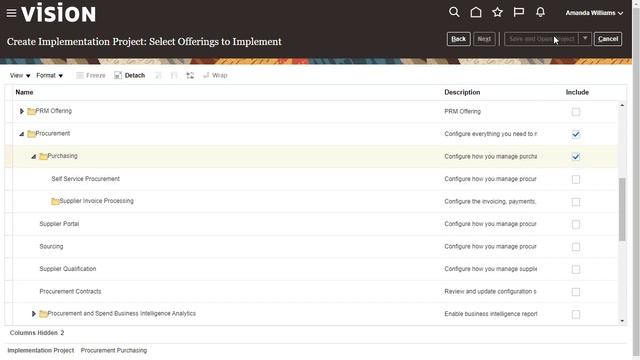The image size is (640, 360).
Task: Check Include for Supplier Invoice Processing
Action: (x=576, y=202)
